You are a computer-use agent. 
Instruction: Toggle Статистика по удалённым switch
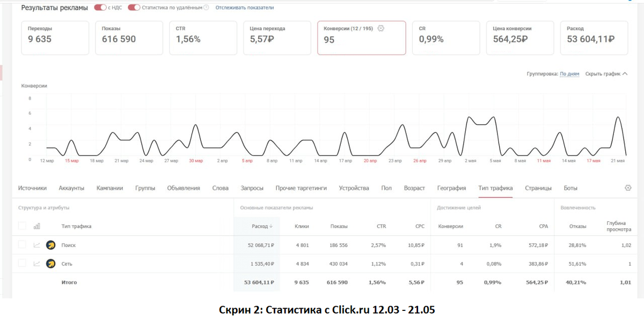(134, 8)
